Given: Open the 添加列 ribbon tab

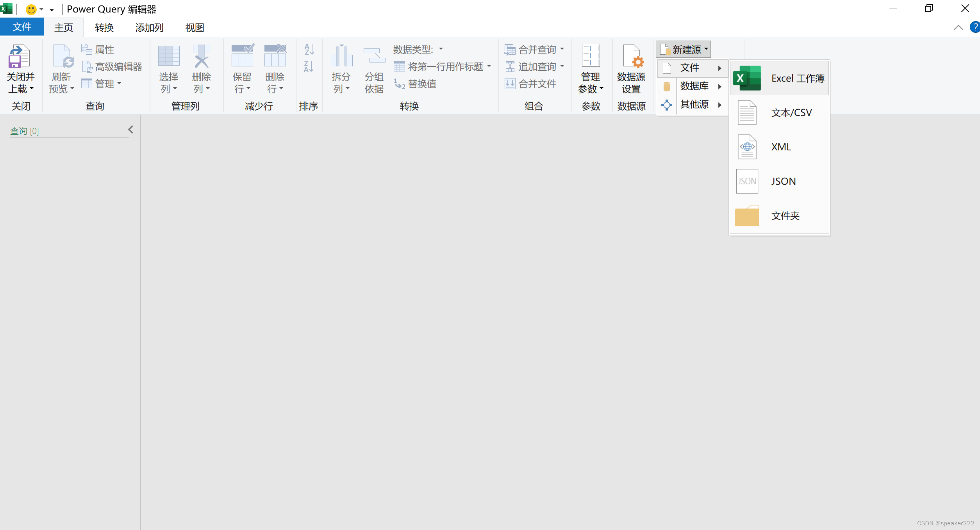Looking at the screenshot, I should tap(149, 28).
